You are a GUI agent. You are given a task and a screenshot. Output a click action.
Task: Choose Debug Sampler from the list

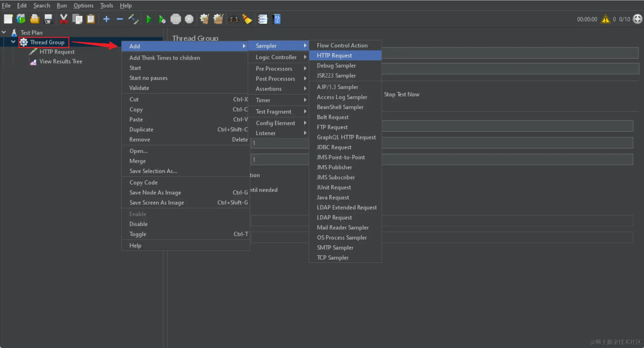336,66
